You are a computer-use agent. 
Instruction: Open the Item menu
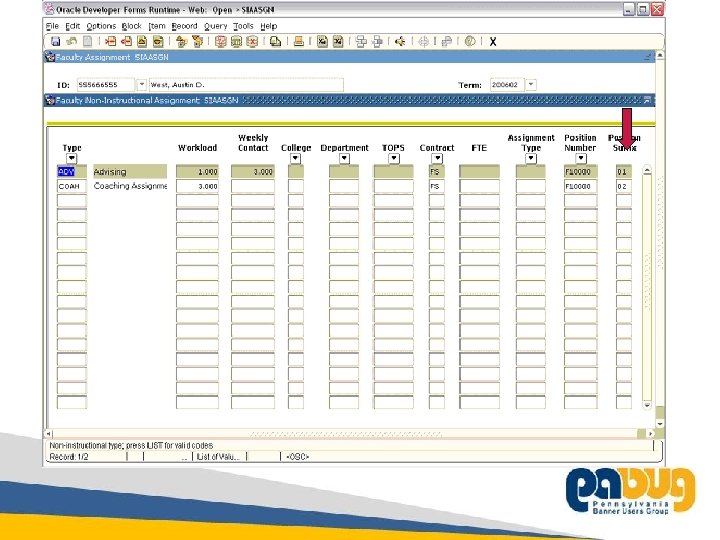157,26
